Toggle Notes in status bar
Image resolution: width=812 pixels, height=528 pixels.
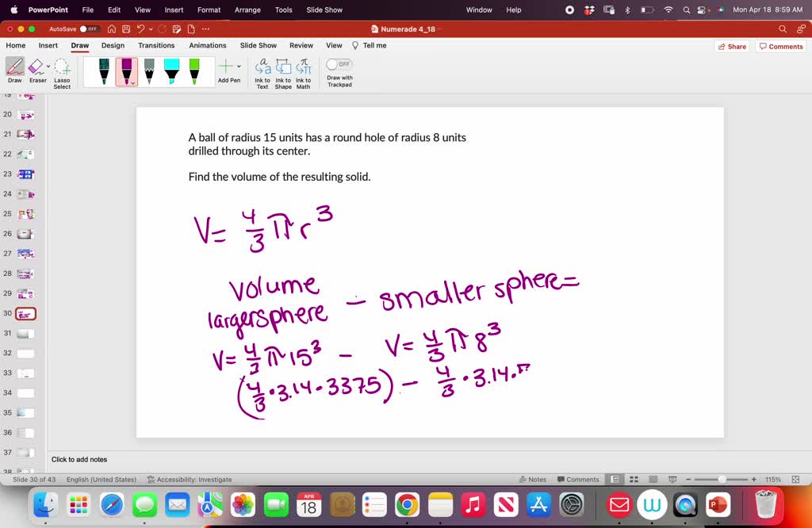[533, 480]
